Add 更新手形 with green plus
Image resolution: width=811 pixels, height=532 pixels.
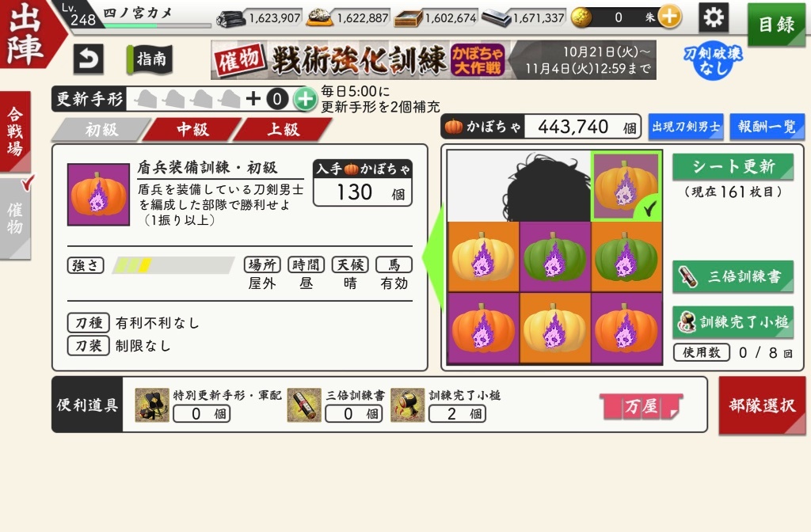pos(305,99)
